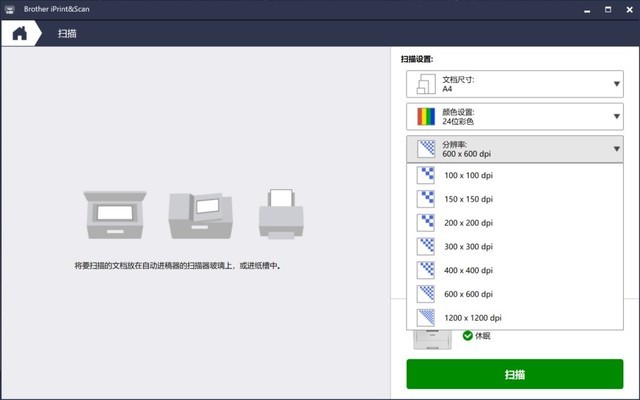Viewport: 640px width, 400px height.
Task: Click the icon beside the 600 x 600 dpi list entry
Action: [x=425, y=294]
